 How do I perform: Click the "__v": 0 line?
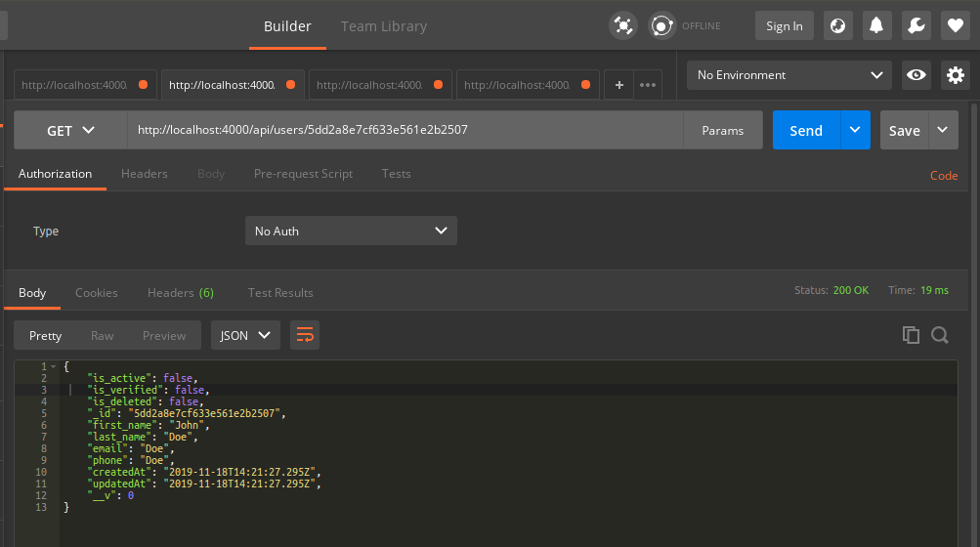[x=110, y=496]
